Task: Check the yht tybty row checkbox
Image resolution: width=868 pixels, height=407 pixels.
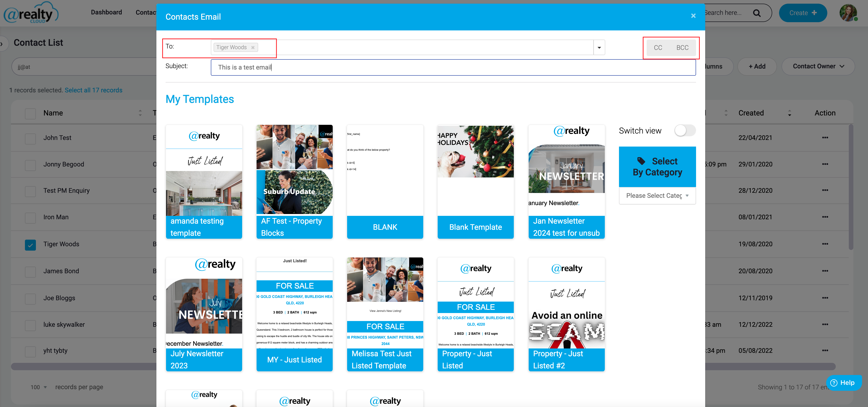Action: point(30,351)
